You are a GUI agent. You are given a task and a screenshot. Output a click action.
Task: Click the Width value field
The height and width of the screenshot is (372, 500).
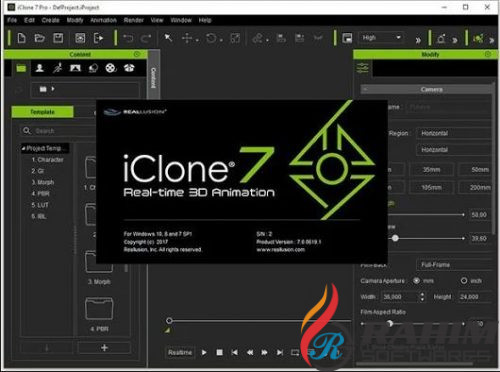(x=399, y=297)
